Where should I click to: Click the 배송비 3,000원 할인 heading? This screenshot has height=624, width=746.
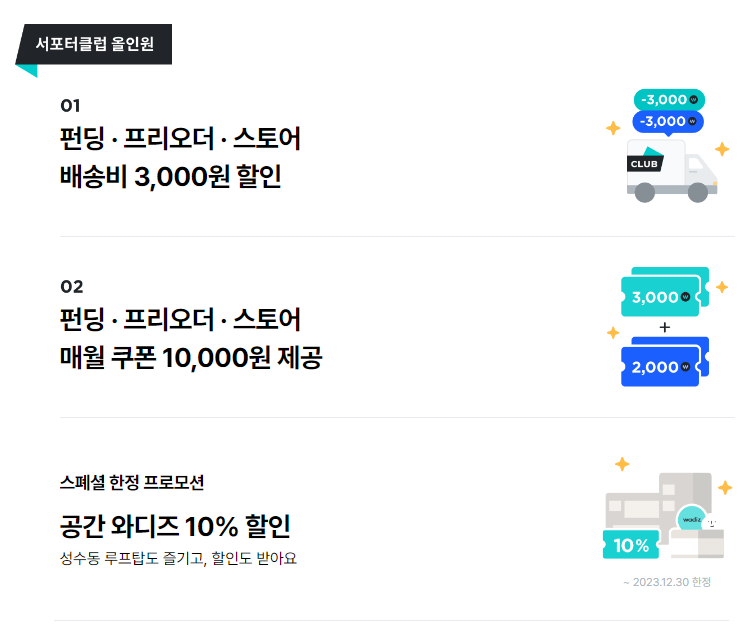(x=171, y=176)
